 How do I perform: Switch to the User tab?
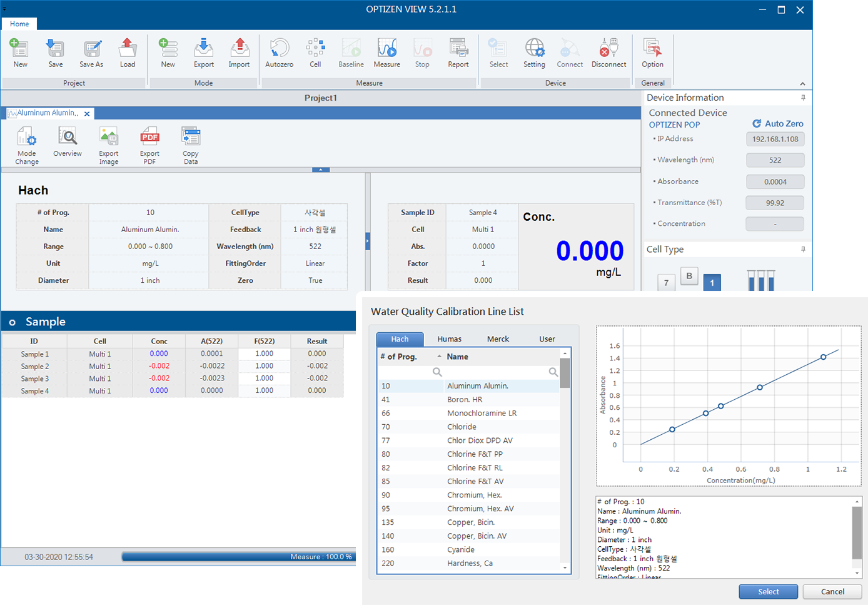coord(547,339)
